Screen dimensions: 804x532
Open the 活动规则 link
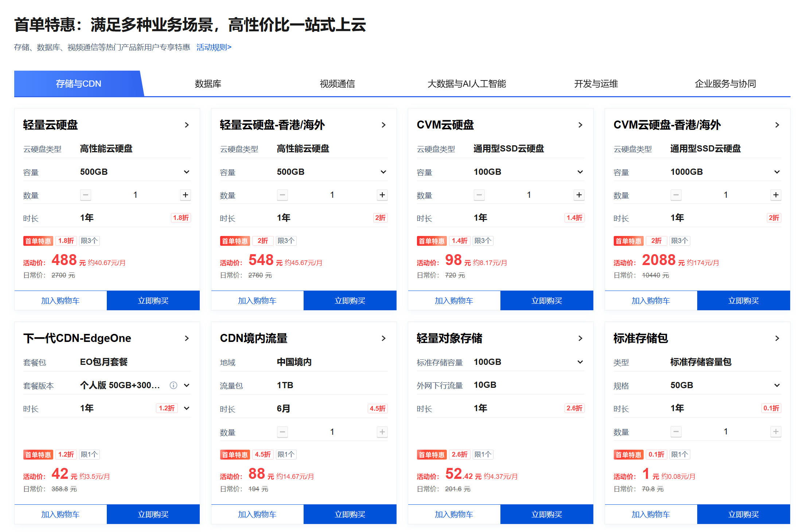tap(214, 47)
